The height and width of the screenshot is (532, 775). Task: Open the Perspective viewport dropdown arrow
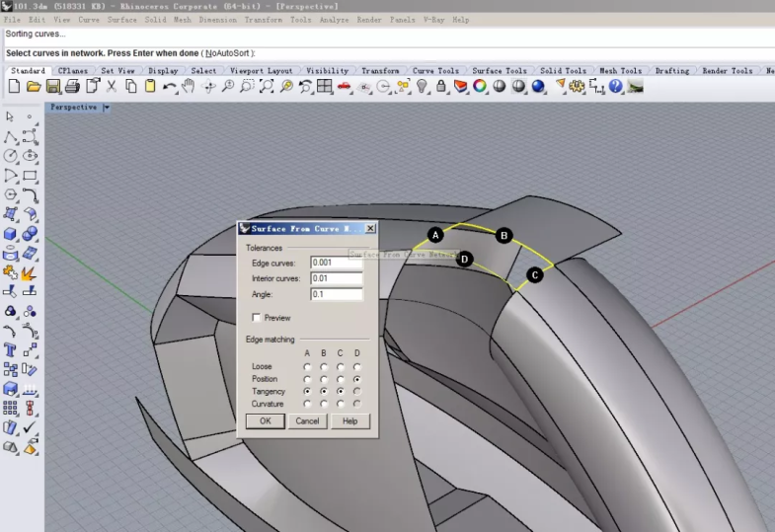[x=107, y=108]
